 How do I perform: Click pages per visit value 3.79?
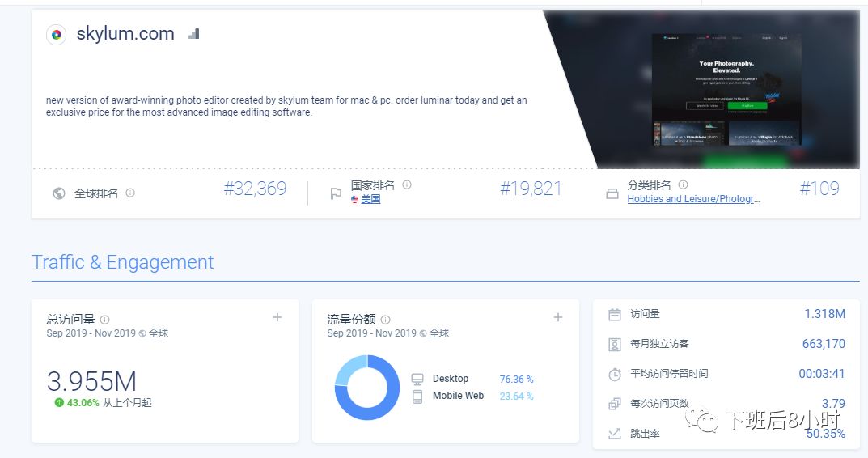[834, 404]
